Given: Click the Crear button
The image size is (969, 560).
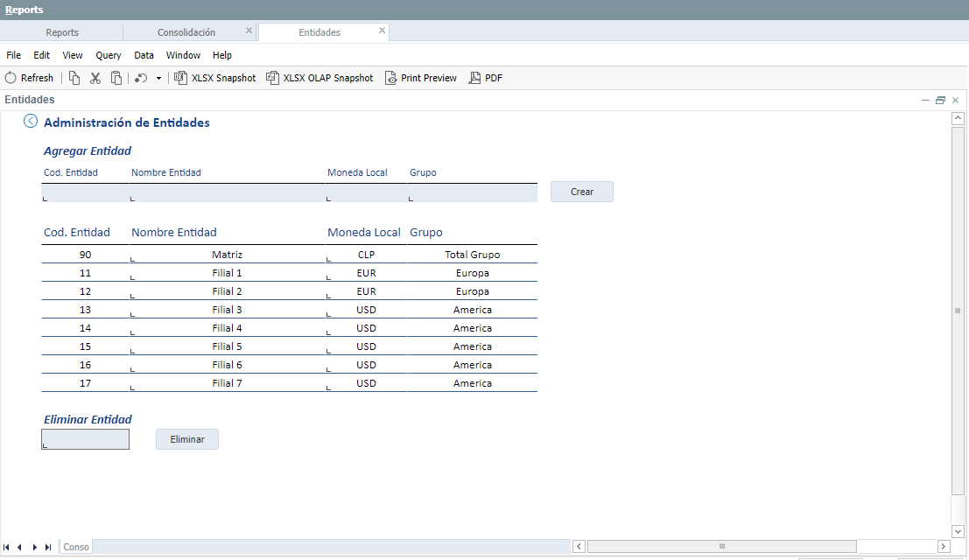Looking at the screenshot, I should 581,192.
